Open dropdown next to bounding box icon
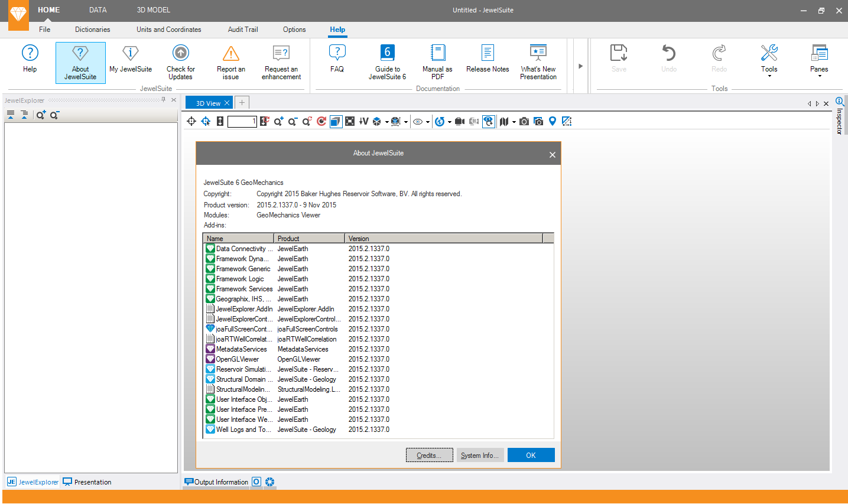The width and height of the screenshot is (848, 504). tap(406, 122)
